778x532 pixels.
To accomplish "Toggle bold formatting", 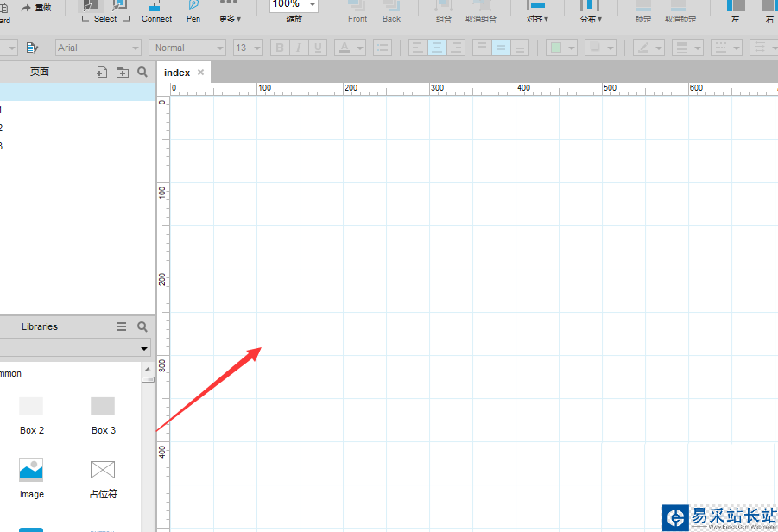I will (280, 47).
